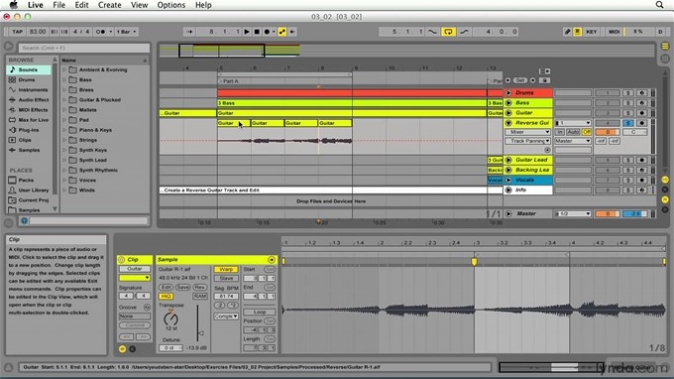
Task: Set Reverse Guitar monitor to Auto
Action: [x=573, y=132]
